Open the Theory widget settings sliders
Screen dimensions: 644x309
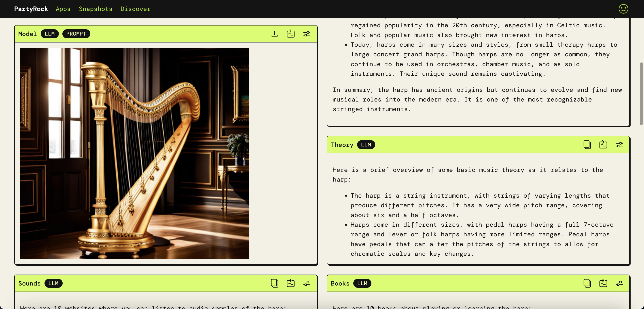(x=619, y=145)
